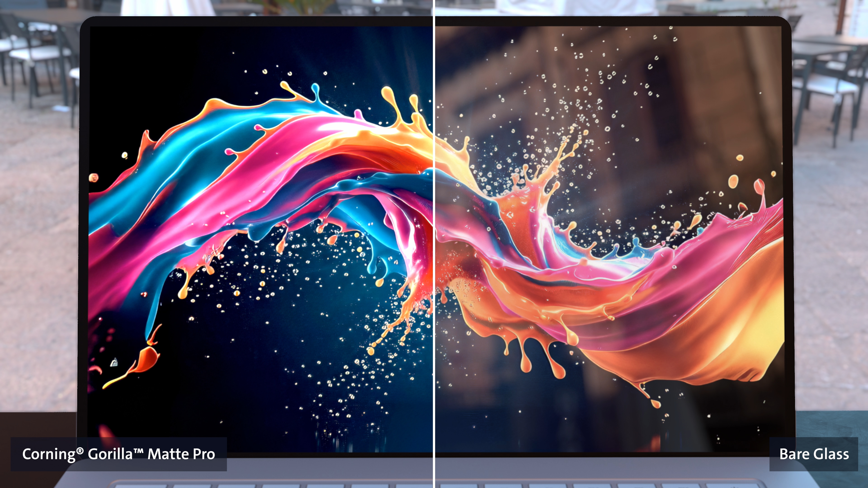The height and width of the screenshot is (488, 868).
Task: Click the Bare Glass label
Action: (x=814, y=454)
